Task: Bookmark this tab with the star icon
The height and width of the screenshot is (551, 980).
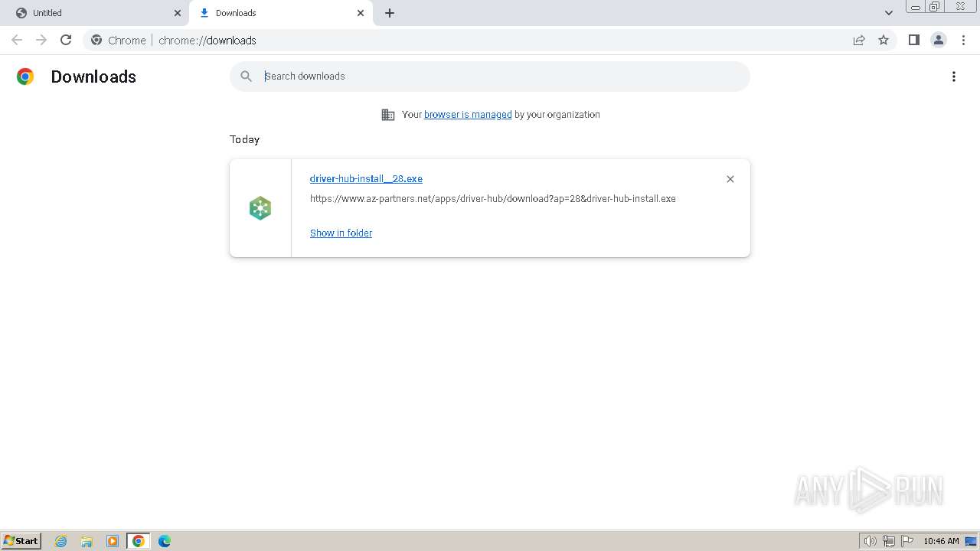Action: (884, 40)
